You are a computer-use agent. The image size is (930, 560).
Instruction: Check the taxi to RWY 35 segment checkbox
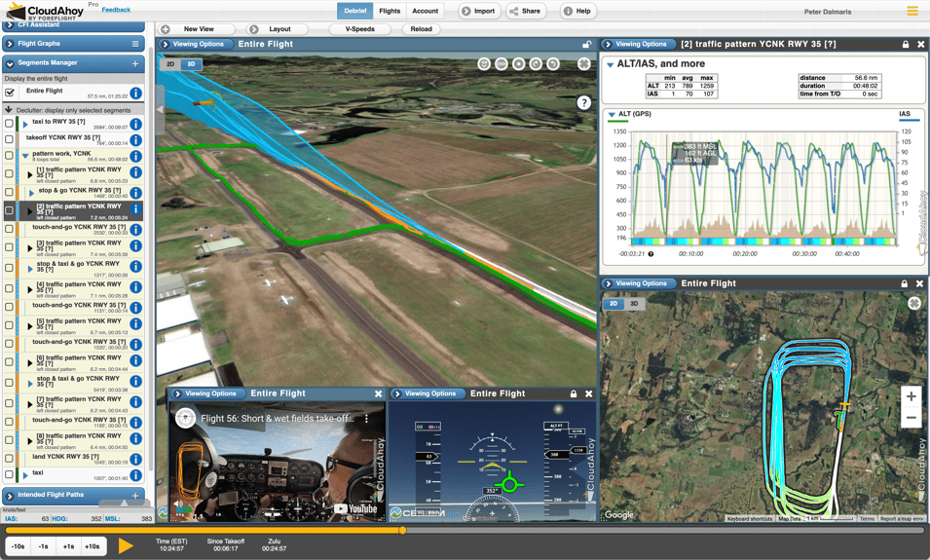10,125
